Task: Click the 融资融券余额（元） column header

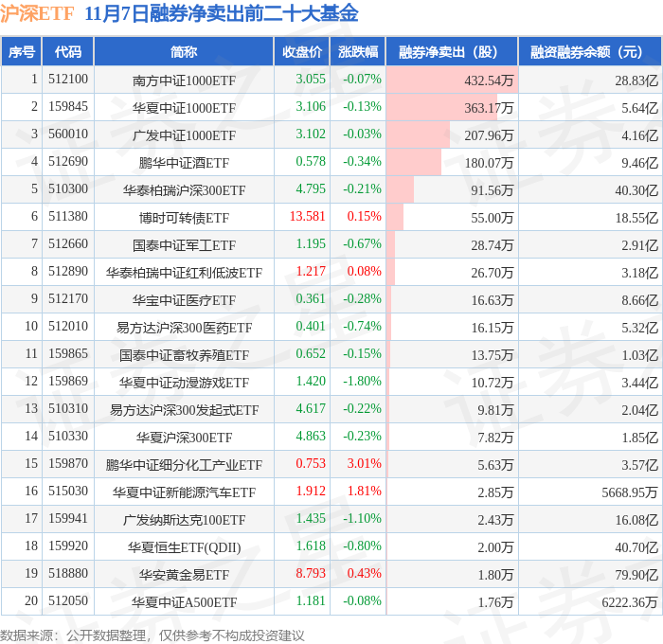Action: click(590, 51)
